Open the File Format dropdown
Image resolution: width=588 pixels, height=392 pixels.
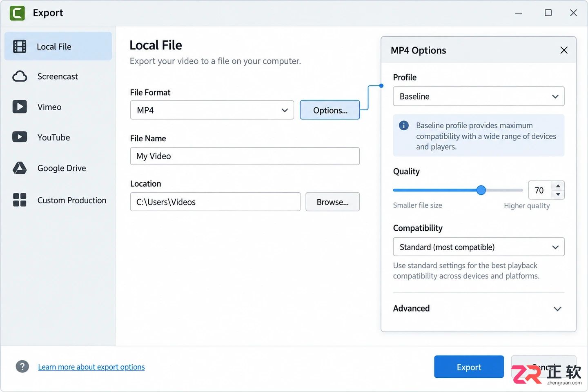[x=212, y=110]
